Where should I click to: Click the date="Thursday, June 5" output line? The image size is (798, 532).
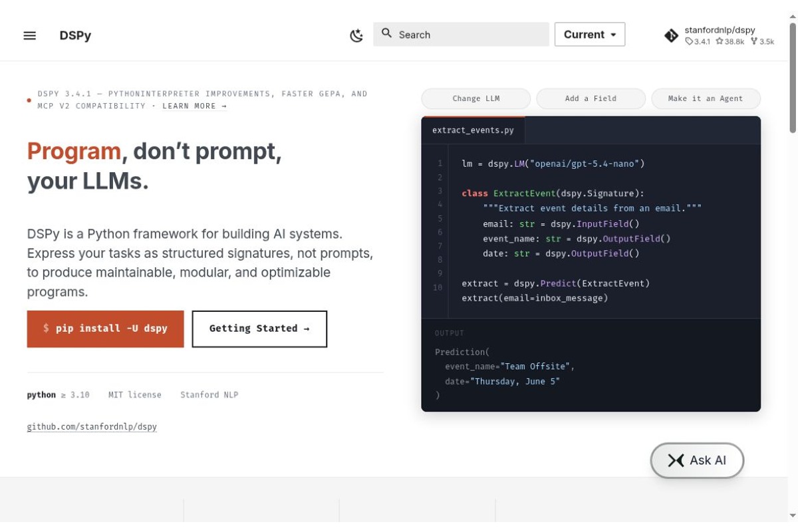pyautogui.click(x=503, y=381)
